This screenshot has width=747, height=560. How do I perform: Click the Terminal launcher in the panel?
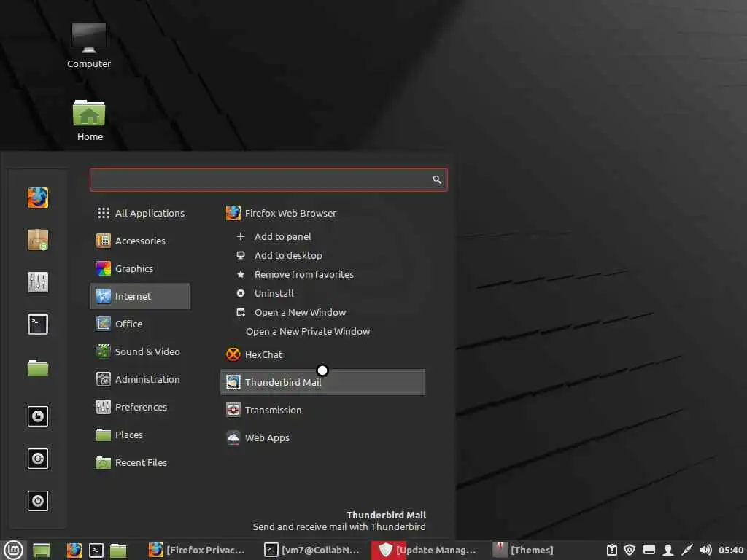point(96,551)
